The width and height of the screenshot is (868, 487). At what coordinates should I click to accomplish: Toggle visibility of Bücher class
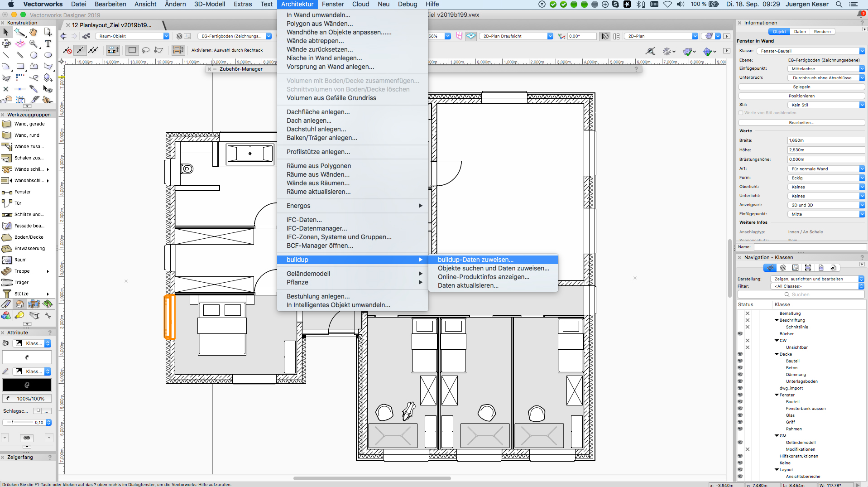740,334
